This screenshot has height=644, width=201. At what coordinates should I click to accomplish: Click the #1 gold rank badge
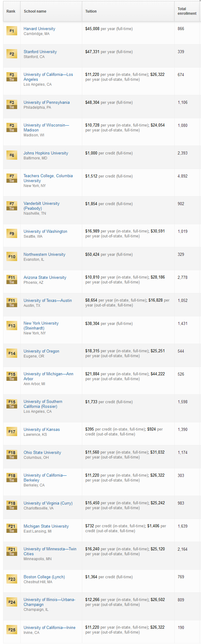click(x=12, y=31)
